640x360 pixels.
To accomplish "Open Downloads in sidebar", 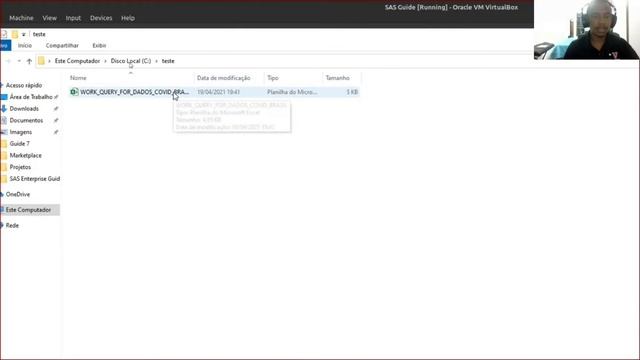I will pos(24,109).
